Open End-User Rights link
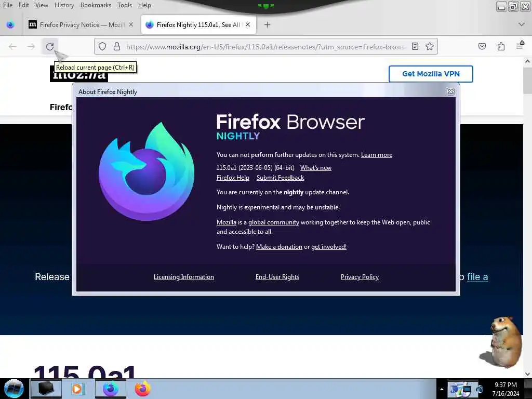The height and width of the screenshot is (399, 532). (x=277, y=277)
